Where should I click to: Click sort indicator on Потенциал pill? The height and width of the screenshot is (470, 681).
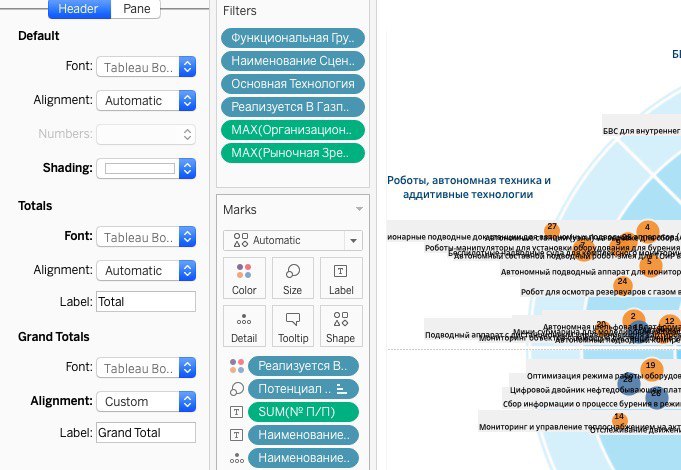342,389
